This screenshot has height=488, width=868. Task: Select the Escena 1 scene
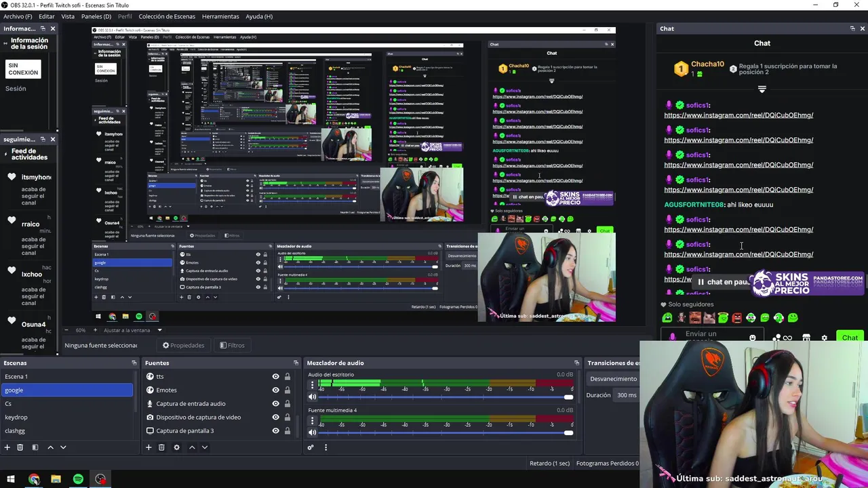[x=66, y=376]
